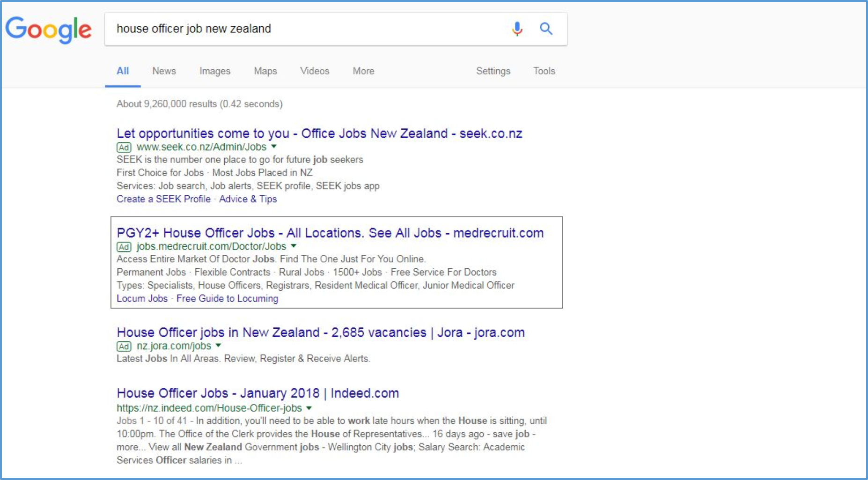Open the seek.co.nz Office Jobs ad title
The width and height of the screenshot is (868, 480).
point(319,133)
